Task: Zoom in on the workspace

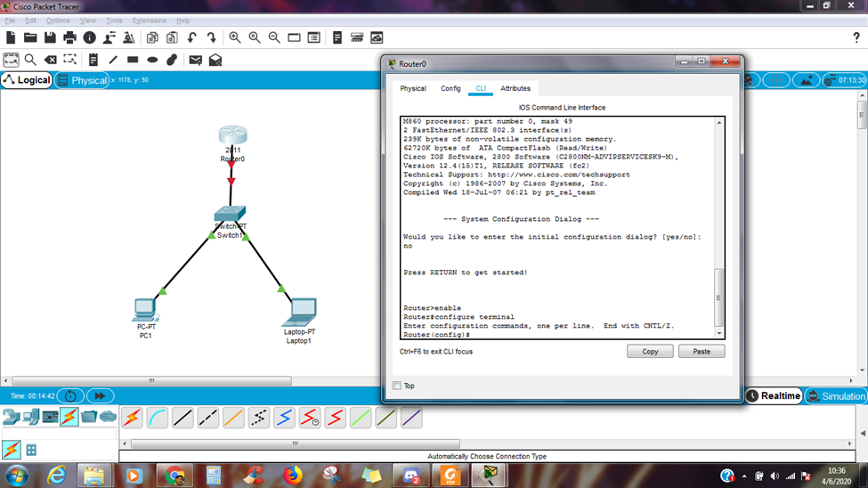Action: click(x=235, y=37)
